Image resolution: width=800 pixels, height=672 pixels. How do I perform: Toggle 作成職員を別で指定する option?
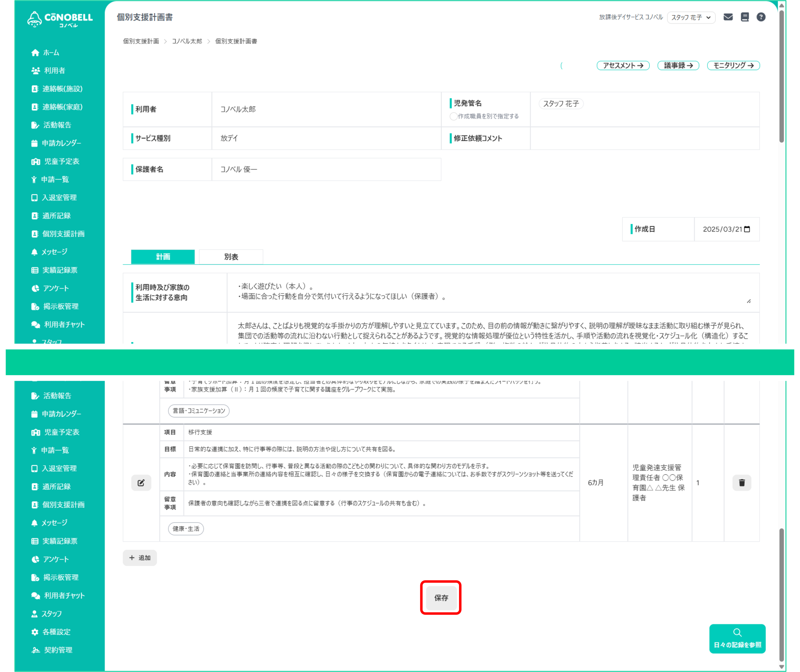(x=453, y=116)
